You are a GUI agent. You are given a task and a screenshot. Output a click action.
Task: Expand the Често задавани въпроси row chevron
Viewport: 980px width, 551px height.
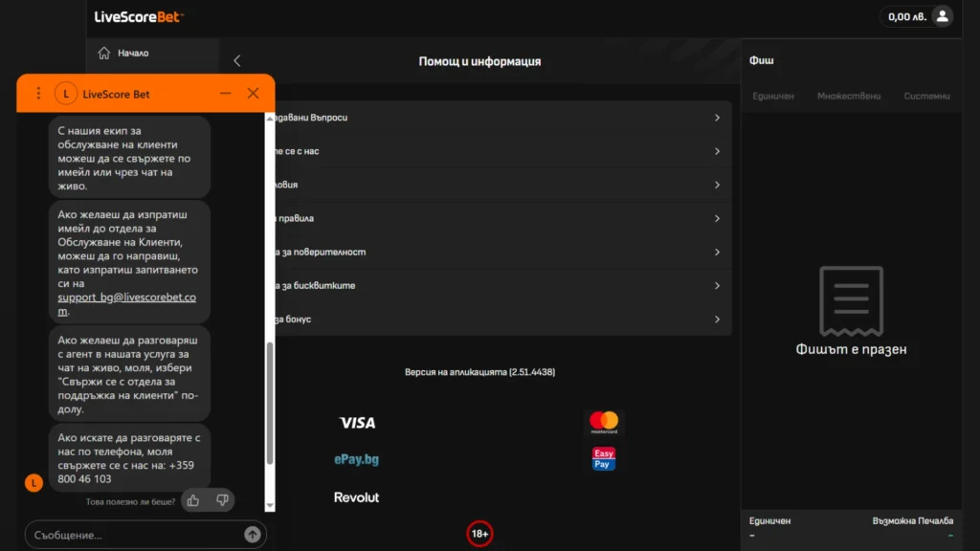[x=717, y=118]
